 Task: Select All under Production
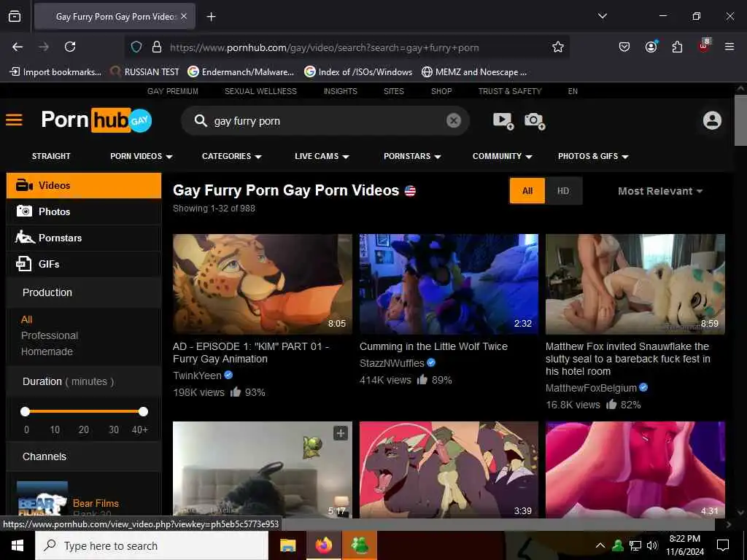(27, 319)
